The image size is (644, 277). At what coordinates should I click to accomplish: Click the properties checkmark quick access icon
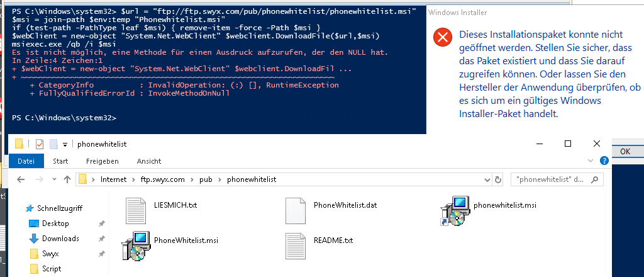click(x=40, y=144)
